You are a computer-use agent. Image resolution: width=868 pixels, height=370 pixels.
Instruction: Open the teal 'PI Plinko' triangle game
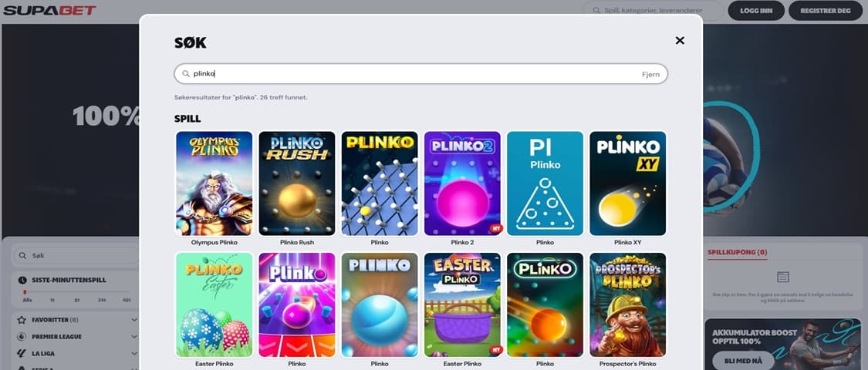pyautogui.click(x=545, y=183)
